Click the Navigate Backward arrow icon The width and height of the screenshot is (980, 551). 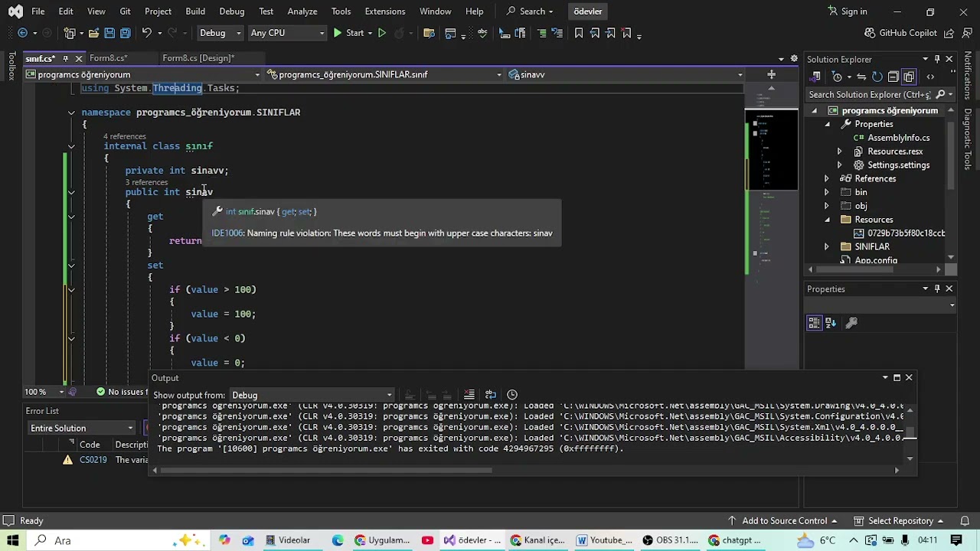[x=22, y=33]
